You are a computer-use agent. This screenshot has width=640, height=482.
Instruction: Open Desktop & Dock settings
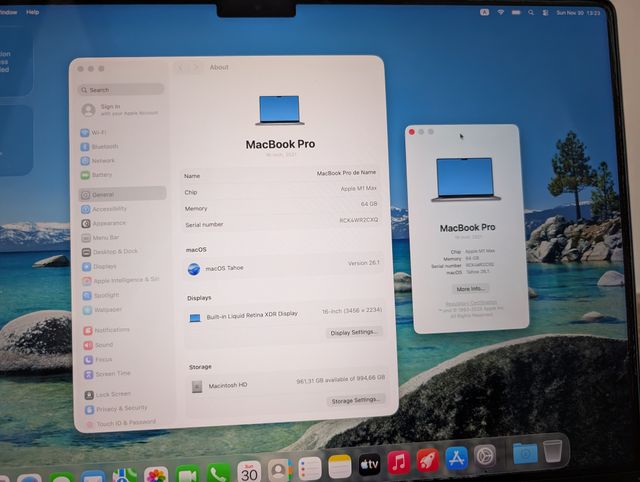(x=110, y=252)
